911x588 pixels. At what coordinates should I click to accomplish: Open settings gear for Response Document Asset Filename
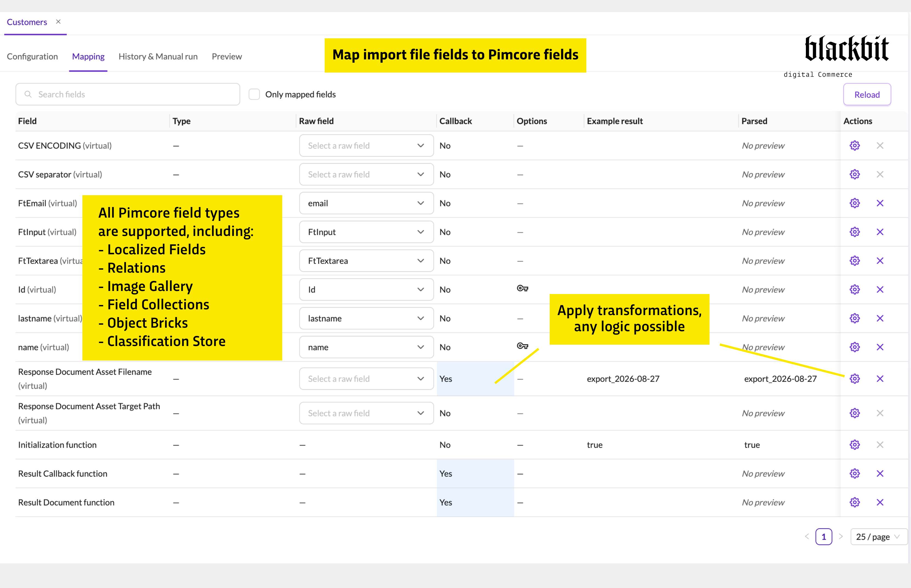coord(855,378)
